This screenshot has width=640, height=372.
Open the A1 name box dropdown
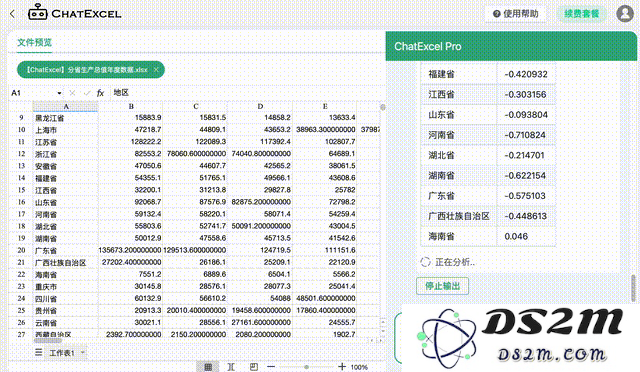pos(60,93)
